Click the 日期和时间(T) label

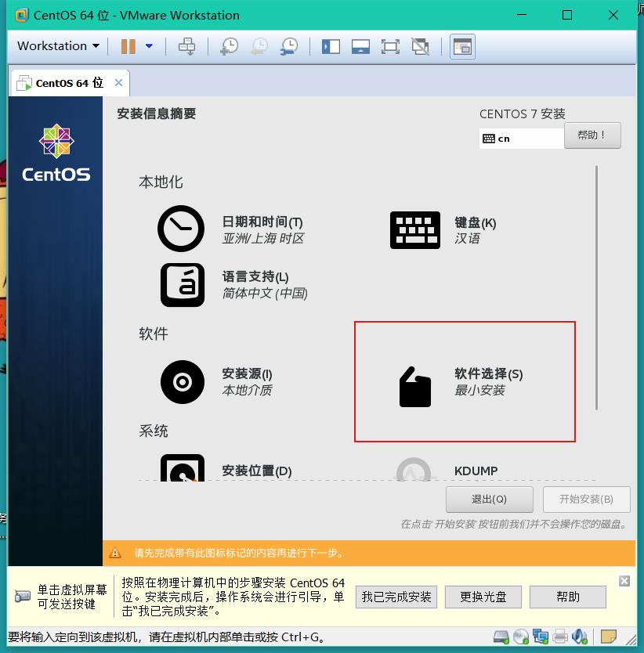pyautogui.click(x=262, y=222)
